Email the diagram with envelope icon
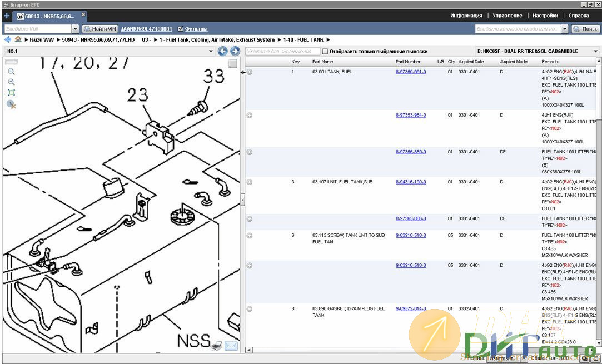The height and width of the screenshot is (364, 602). 231,346
